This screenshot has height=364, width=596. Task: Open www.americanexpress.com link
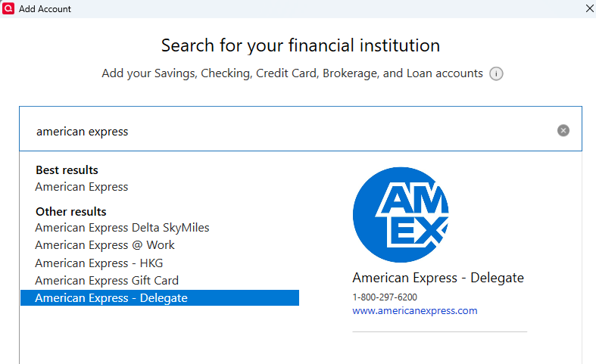tap(414, 311)
